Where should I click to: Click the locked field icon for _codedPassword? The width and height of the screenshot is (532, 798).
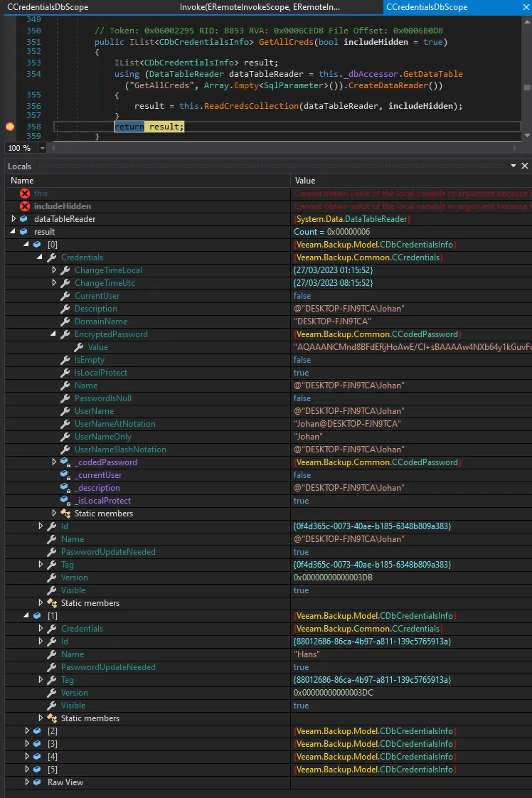point(65,462)
